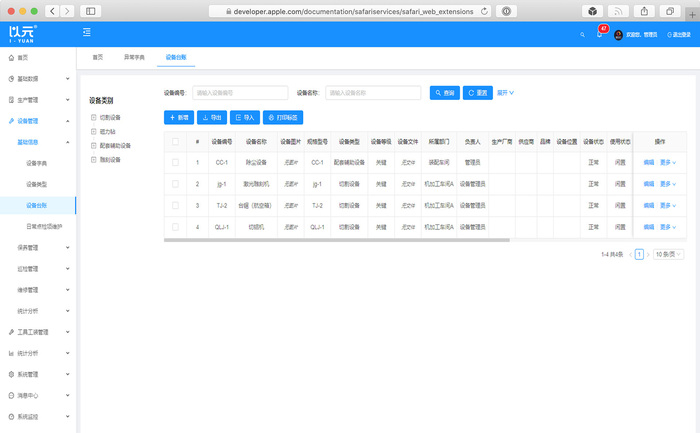This screenshot has width=700, height=433.
Task: Toggle the select-all checkbox in the table header
Action: tap(175, 142)
